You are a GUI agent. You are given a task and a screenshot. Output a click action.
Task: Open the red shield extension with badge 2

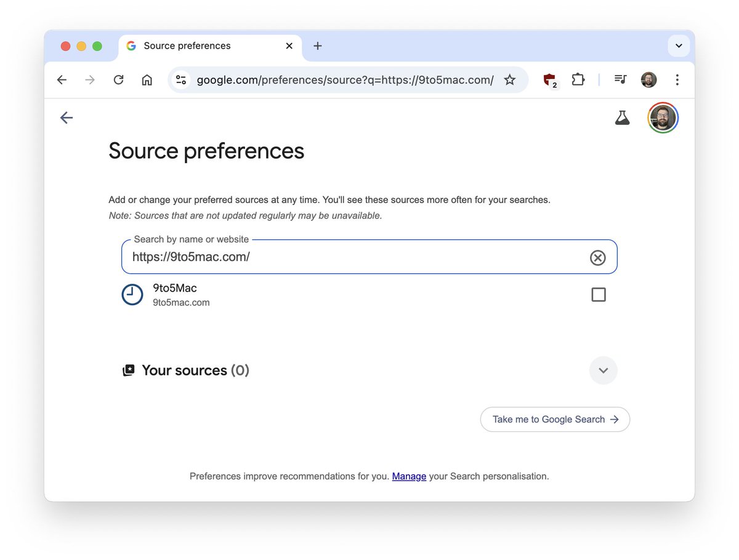pyautogui.click(x=550, y=80)
